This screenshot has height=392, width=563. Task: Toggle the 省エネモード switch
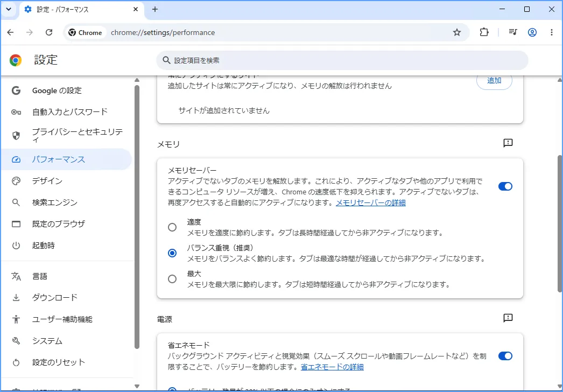(x=505, y=356)
